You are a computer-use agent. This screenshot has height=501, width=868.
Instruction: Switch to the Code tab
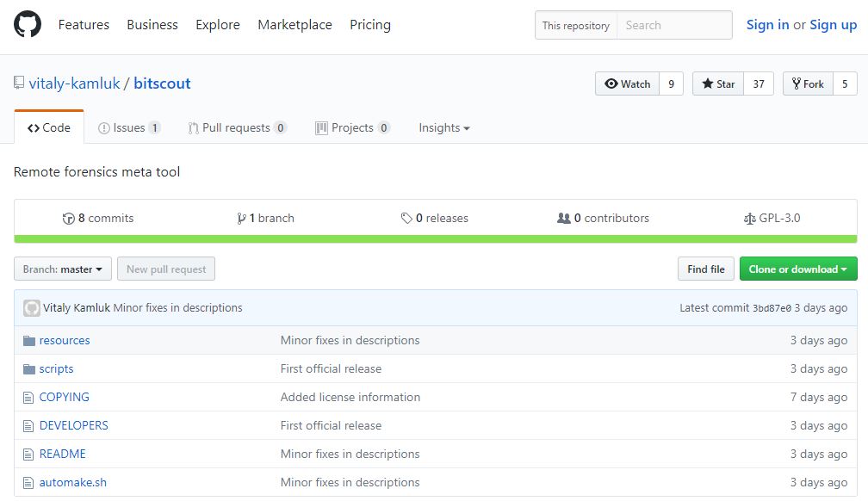[49, 128]
